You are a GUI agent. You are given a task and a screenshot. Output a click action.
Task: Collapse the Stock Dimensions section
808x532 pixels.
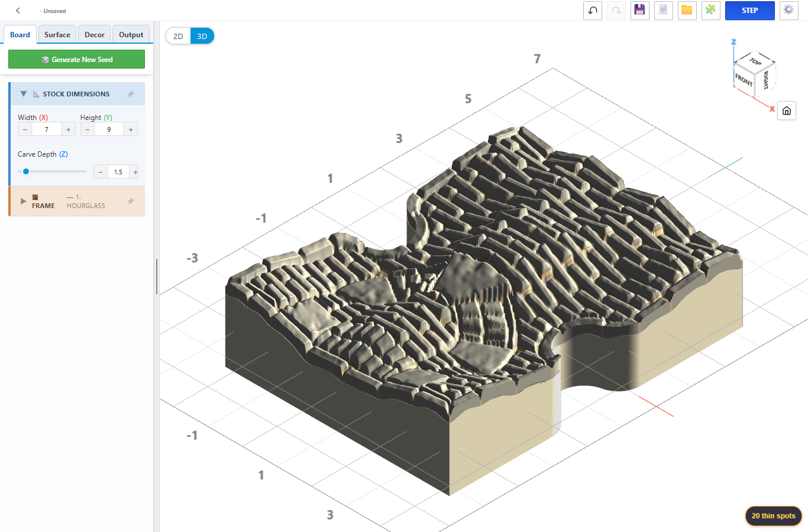24,94
